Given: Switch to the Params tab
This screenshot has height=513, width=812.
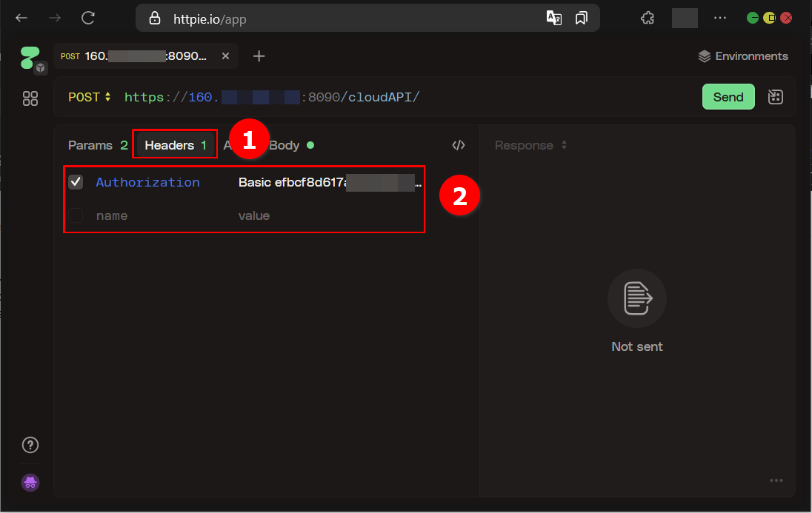Looking at the screenshot, I should tap(98, 145).
